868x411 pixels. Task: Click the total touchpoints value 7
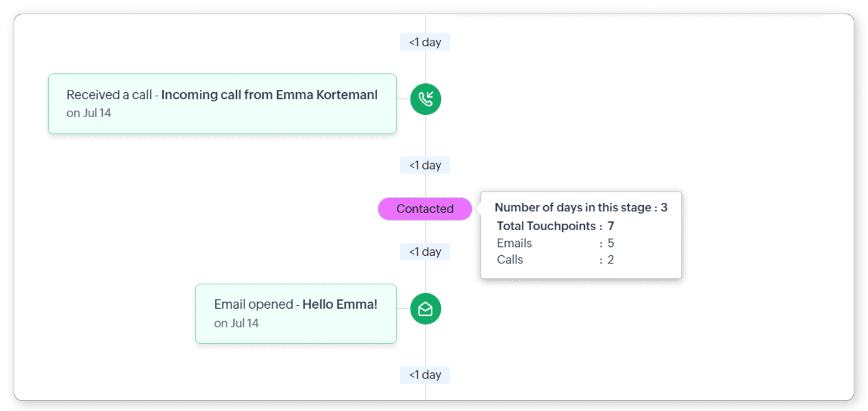(610, 226)
